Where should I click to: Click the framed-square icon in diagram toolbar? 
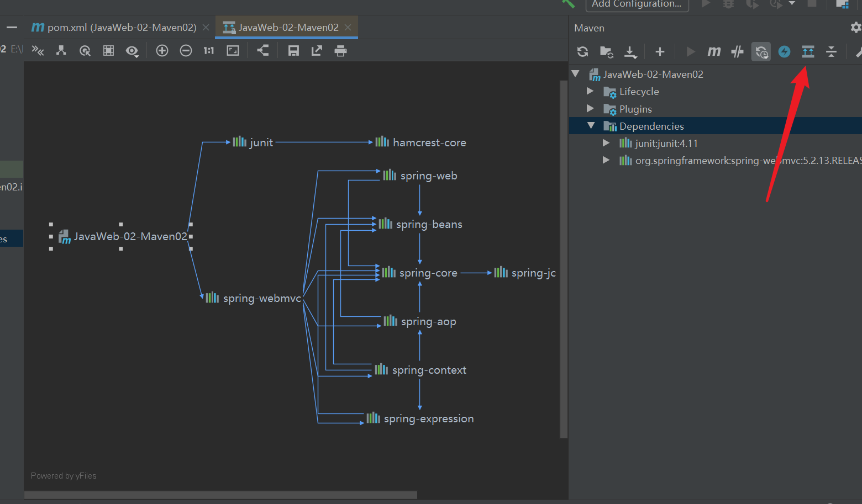click(x=108, y=51)
